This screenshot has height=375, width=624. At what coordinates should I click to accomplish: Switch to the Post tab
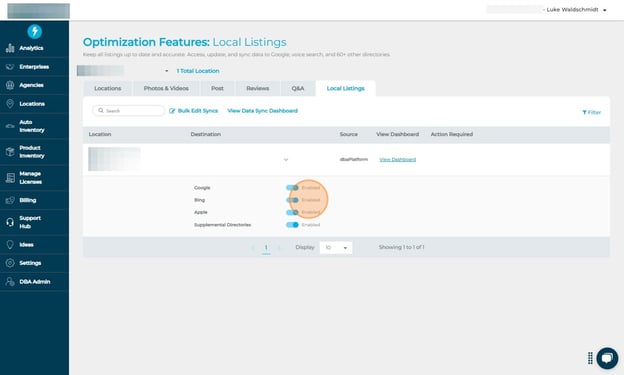217,88
